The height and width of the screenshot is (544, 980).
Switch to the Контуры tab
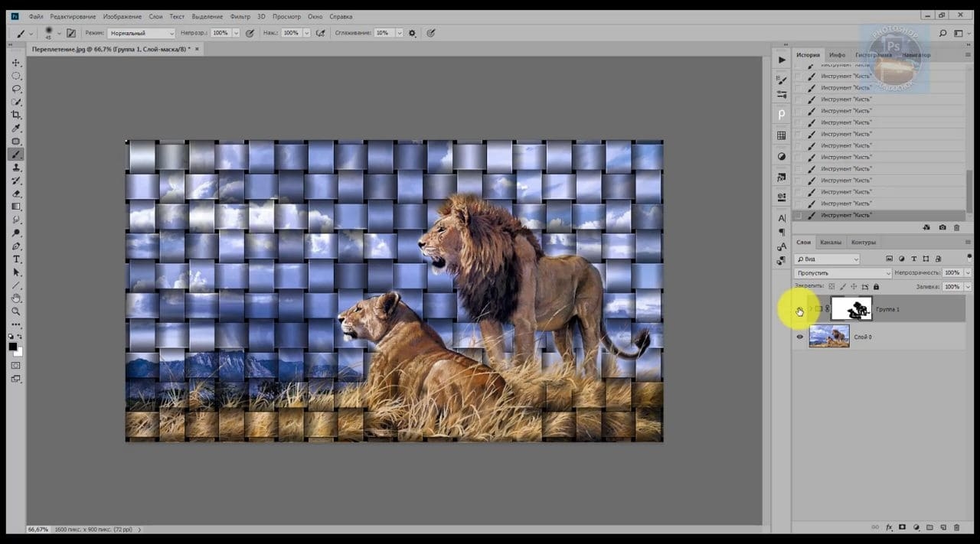863,243
